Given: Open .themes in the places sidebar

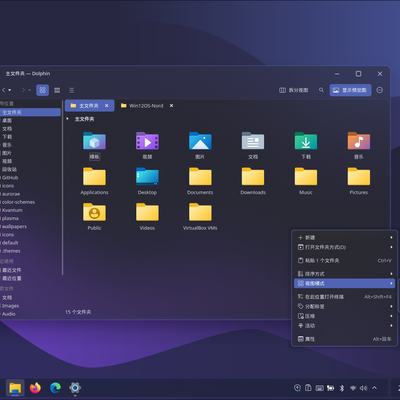Looking at the screenshot, I should [x=30, y=251].
